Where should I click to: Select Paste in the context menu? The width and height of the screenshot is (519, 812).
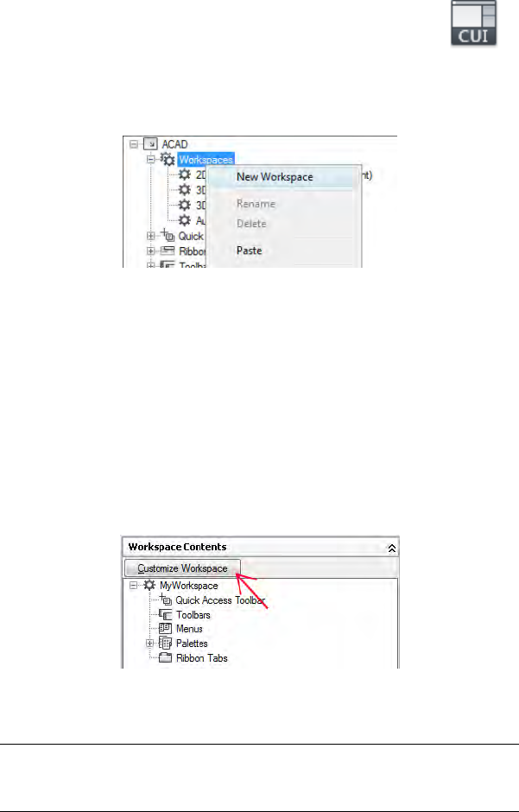coord(249,251)
